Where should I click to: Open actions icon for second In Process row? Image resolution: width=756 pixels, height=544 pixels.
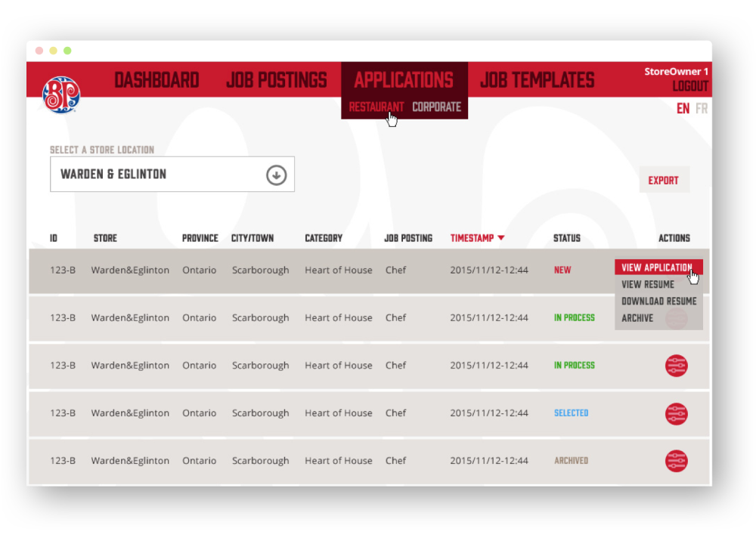(x=676, y=366)
